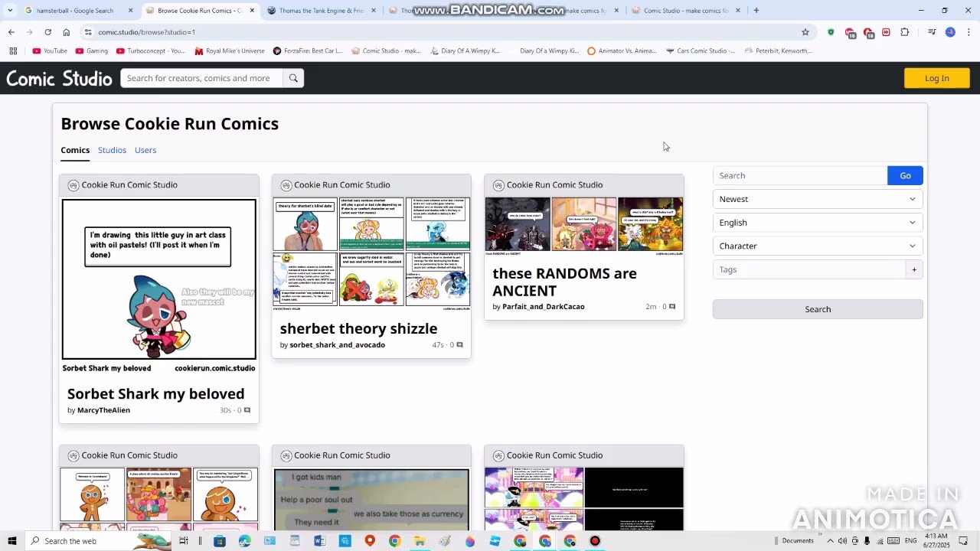This screenshot has height=551, width=980.
Task: Click comments icon on sherbet theory shizzle
Action: [x=459, y=345]
